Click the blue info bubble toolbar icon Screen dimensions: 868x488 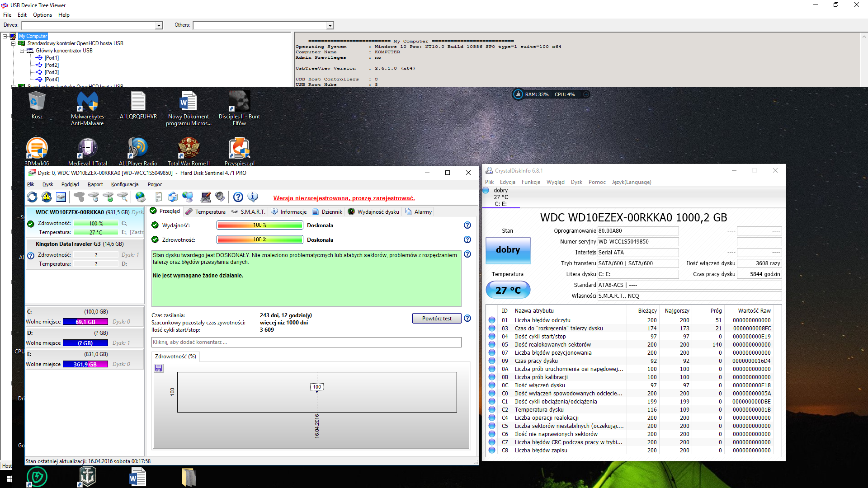[x=253, y=197]
